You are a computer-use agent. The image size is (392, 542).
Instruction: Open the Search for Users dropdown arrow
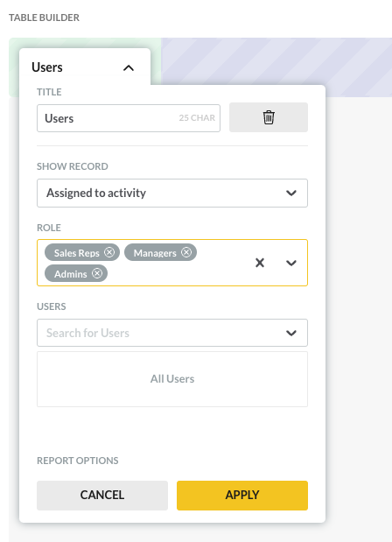(x=291, y=333)
